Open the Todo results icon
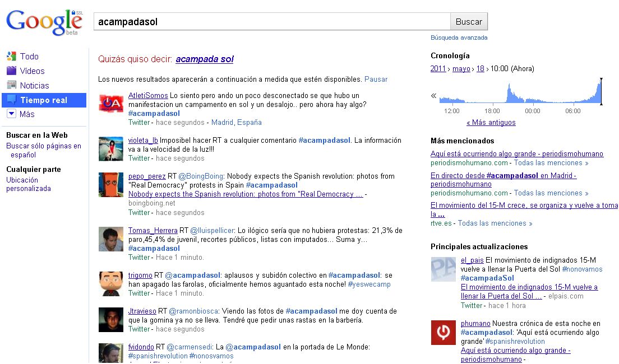The width and height of the screenshot is (619, 364). point(11,56)
